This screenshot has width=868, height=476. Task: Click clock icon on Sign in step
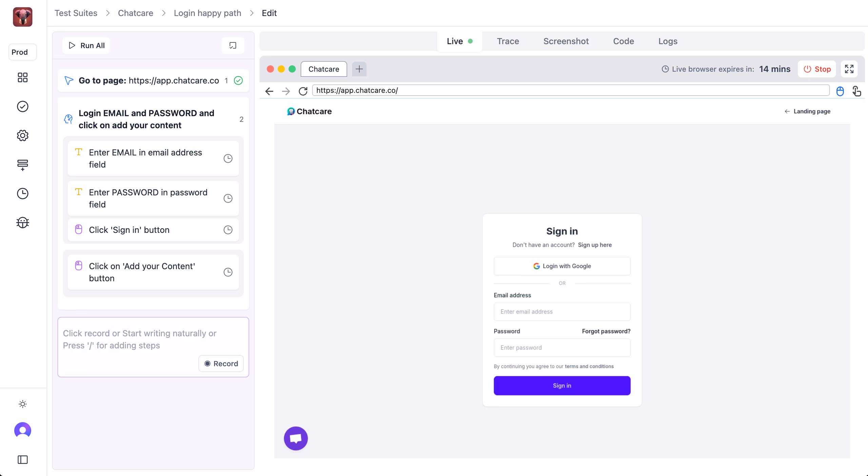(x=228, y=230)
